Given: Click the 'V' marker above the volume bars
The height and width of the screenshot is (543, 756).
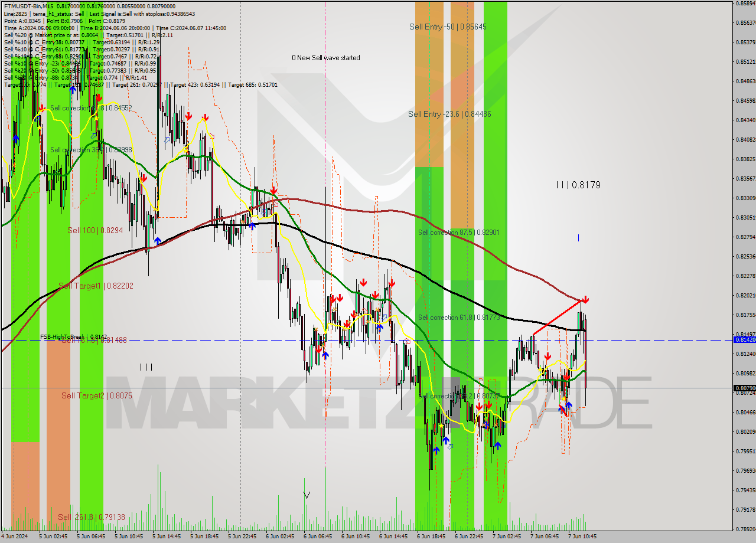Looking at the screenshot, I should (307, 495).
